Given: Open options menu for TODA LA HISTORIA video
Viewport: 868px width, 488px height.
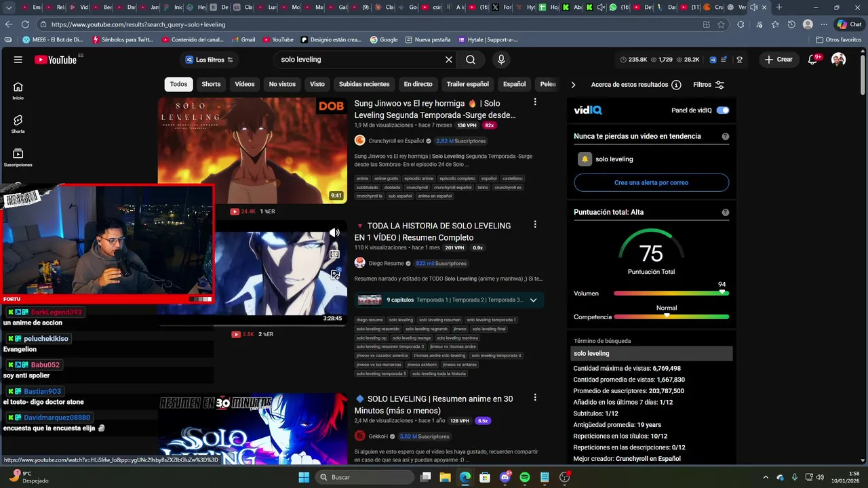Looking at the screenshot, I should 535,224.
